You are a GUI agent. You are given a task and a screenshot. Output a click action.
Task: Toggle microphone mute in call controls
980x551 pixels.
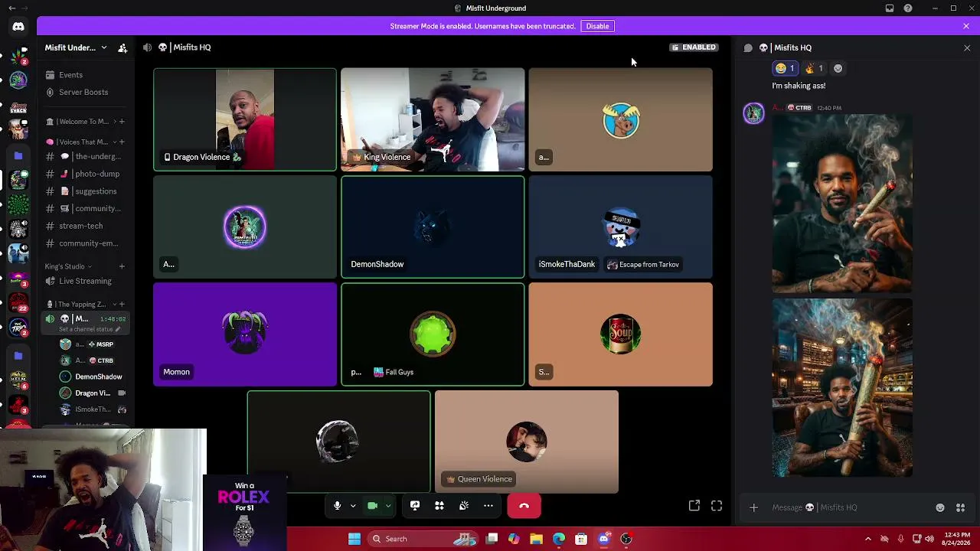[x=337, y=506]
